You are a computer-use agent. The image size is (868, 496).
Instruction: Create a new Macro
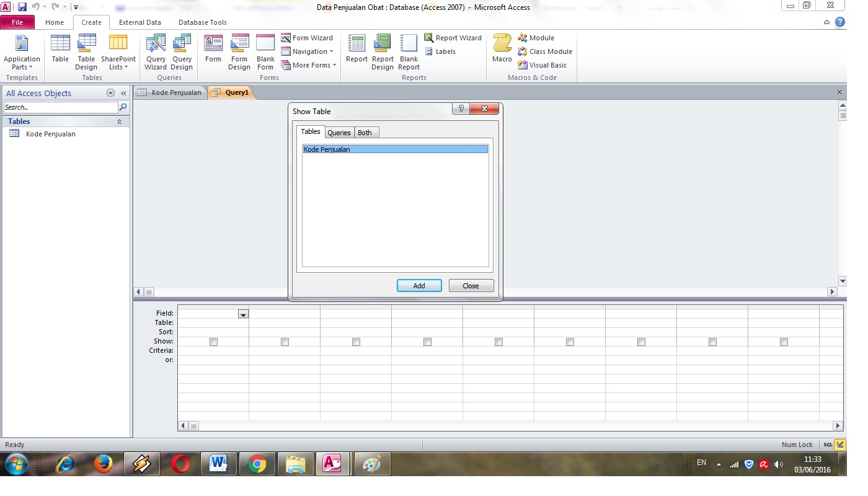point(502,50)
